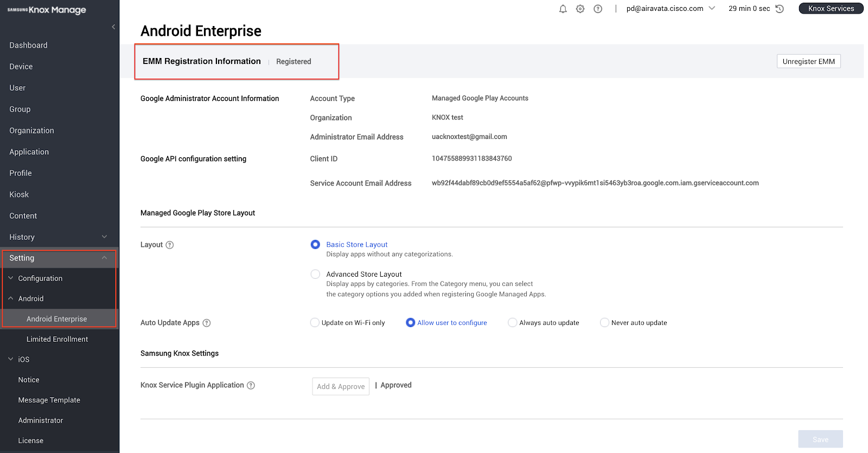Open the Profile menu item
Screen dimensions: 868x453
(21, 173)
